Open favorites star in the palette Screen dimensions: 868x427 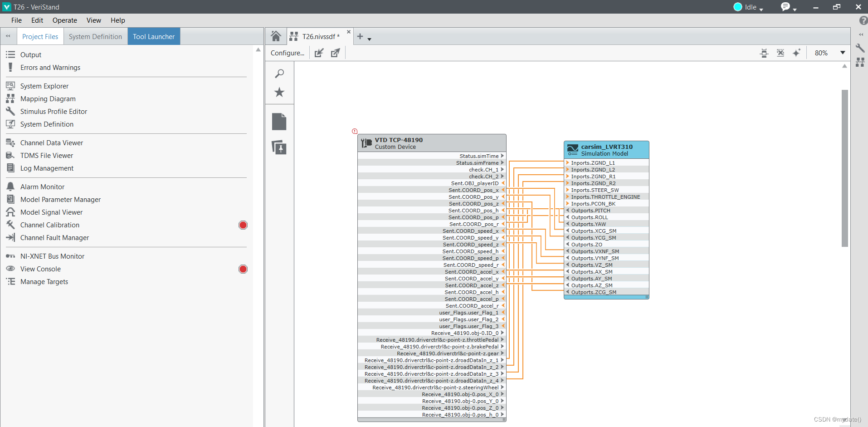(x=279, y=93)
